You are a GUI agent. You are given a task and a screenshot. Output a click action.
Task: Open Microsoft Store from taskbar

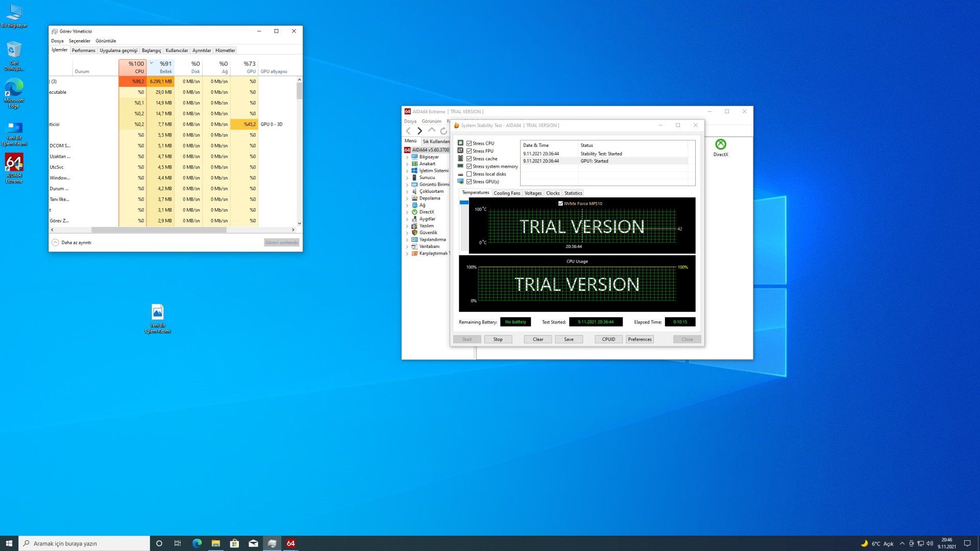[234, 543]
